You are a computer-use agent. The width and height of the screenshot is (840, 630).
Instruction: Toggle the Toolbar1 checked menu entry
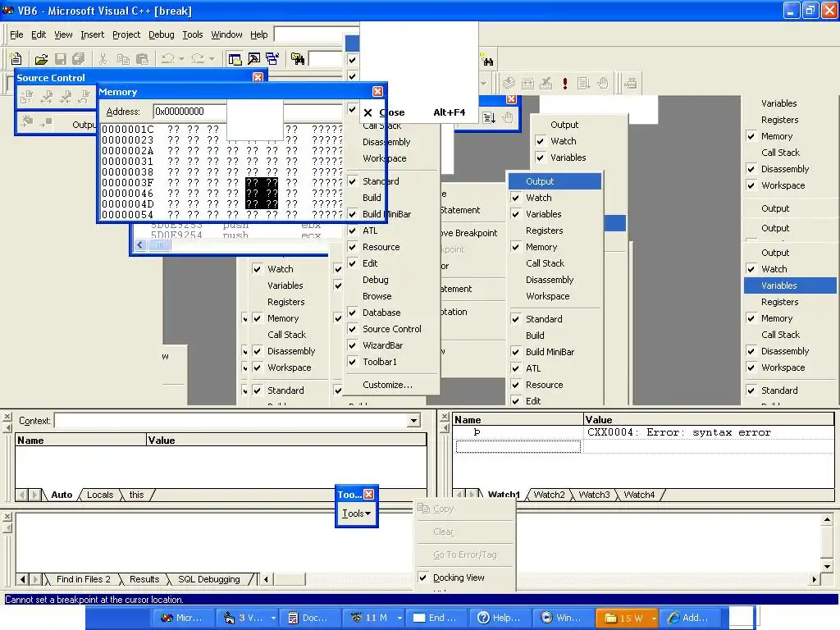(x=379, y=362)
